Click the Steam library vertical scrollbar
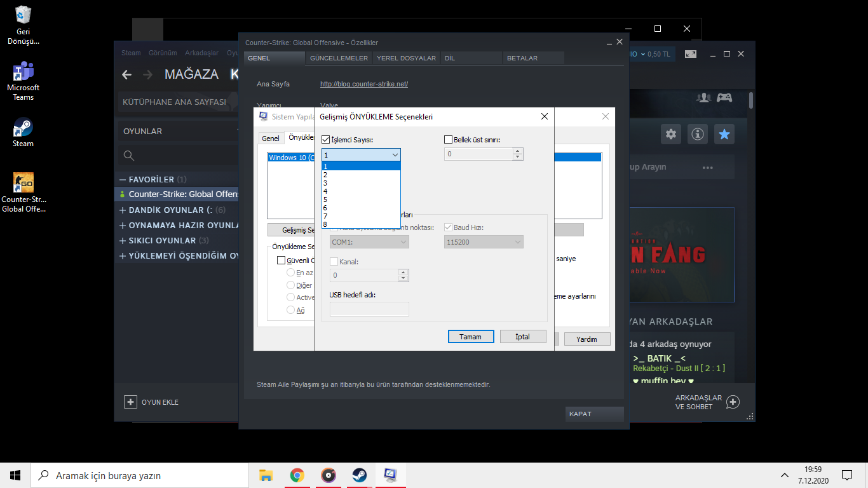 coord(751,100)
